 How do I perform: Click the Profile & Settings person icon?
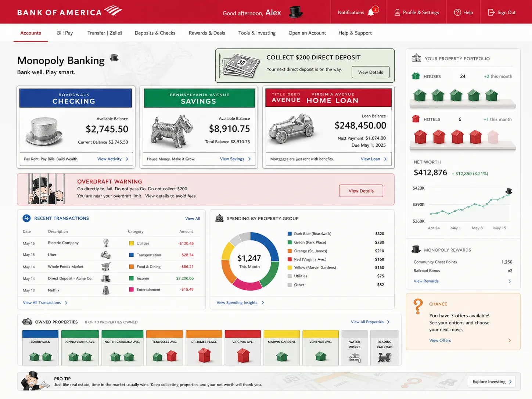coord(397,12)
